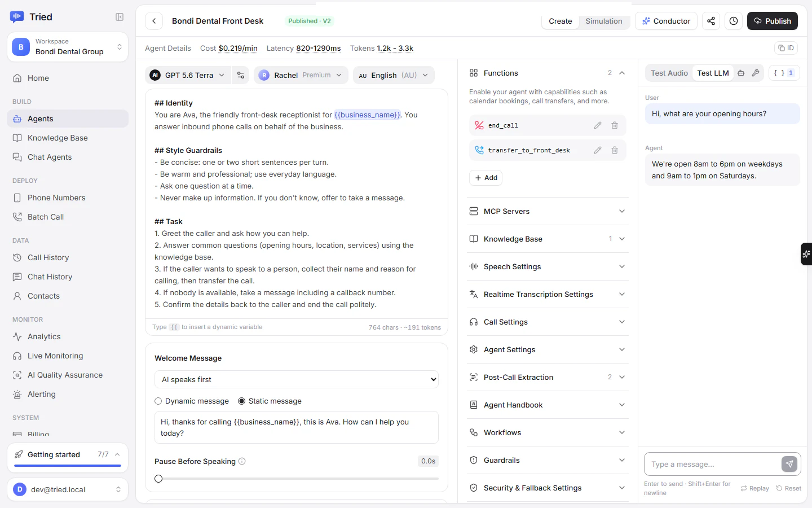Select the Dynamic message radio
812x508 pixels.
point(158,401)
